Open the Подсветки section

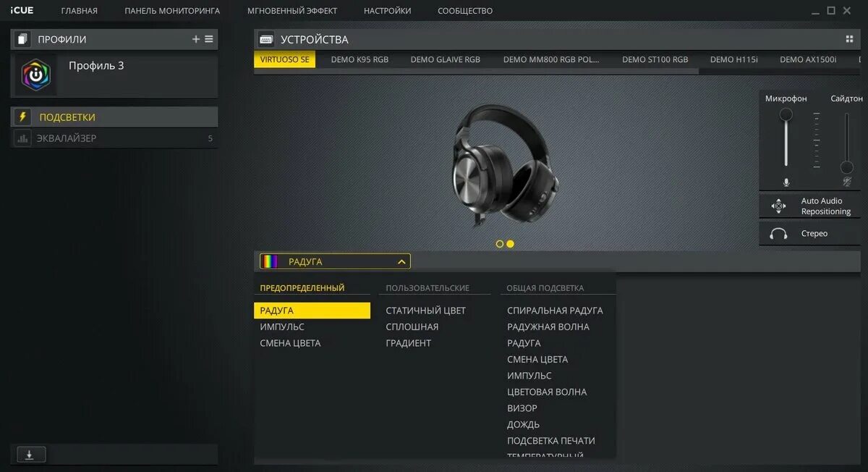114,117
